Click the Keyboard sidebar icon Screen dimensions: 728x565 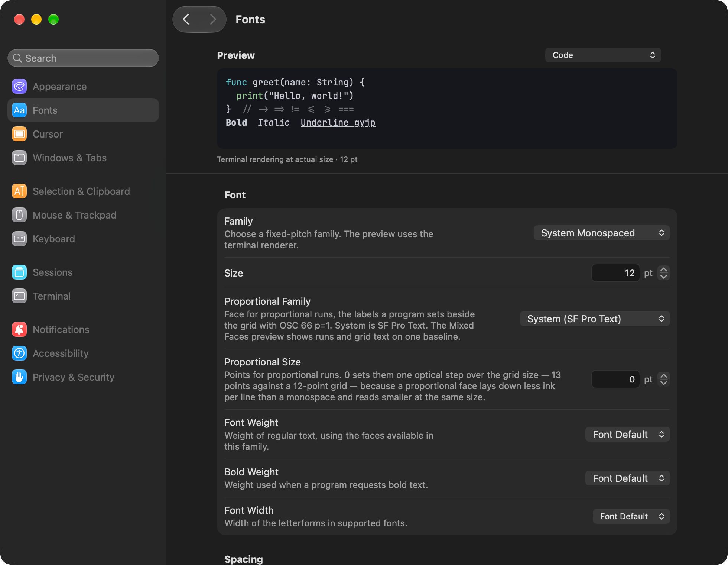(19, 239)
